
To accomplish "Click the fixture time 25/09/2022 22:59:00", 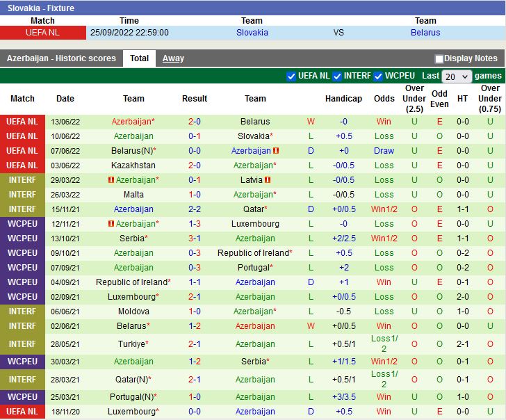I will [x=129, y=33].
